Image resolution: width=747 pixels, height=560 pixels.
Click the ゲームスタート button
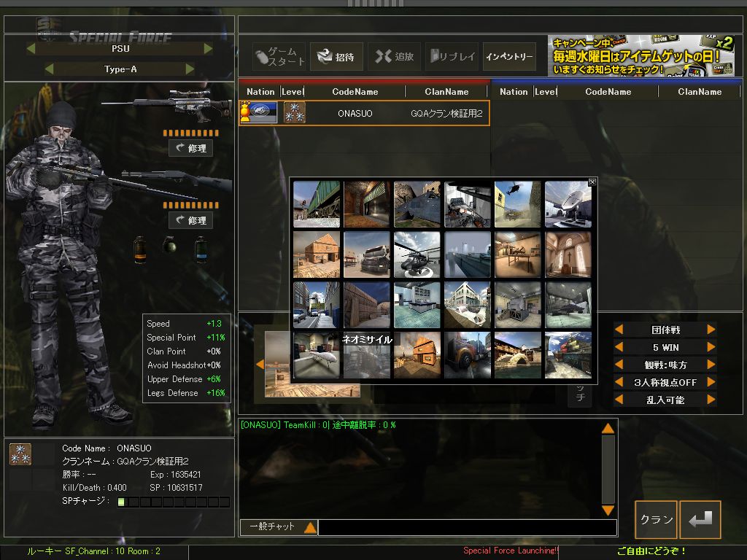point(279,56)
